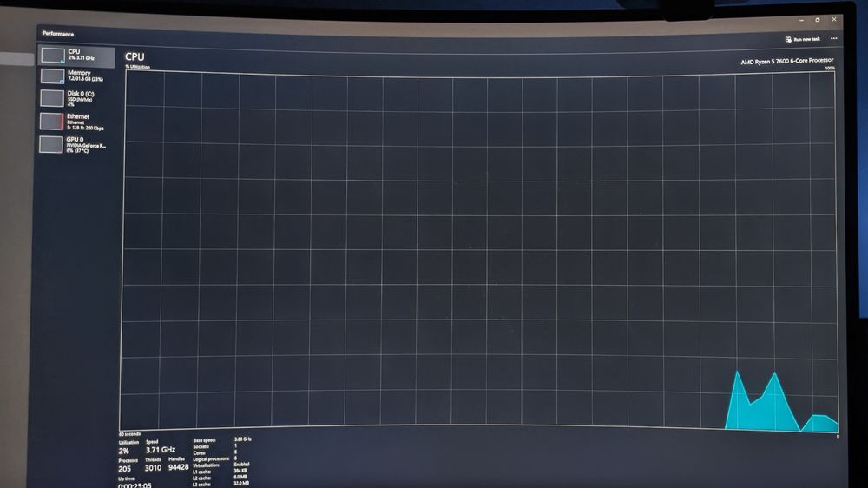This screenshot has height=488, width=868.
Task: Click the Sockets label
Action: pyautogui.click(x=201, y=446)
